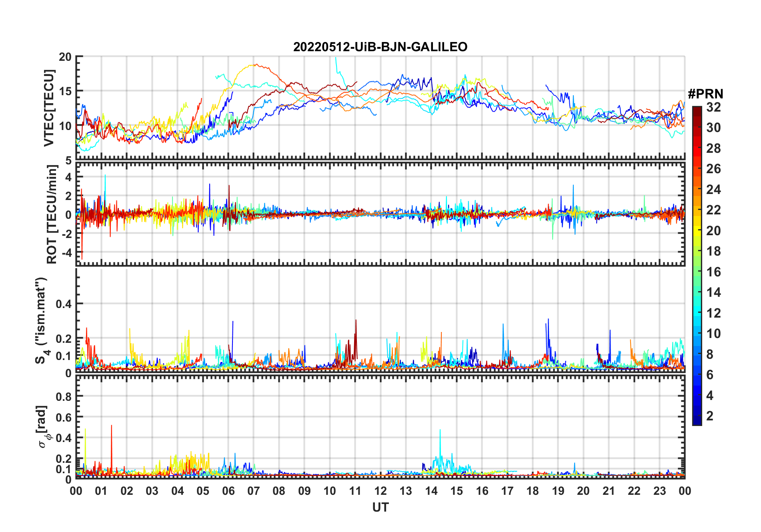Click the 12 tick label on the time axis
761x532 pixels.
380,491
